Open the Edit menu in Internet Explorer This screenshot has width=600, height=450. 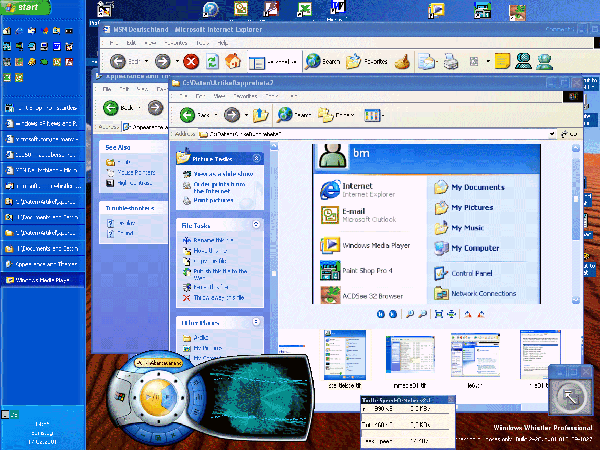tap(131, 43)
